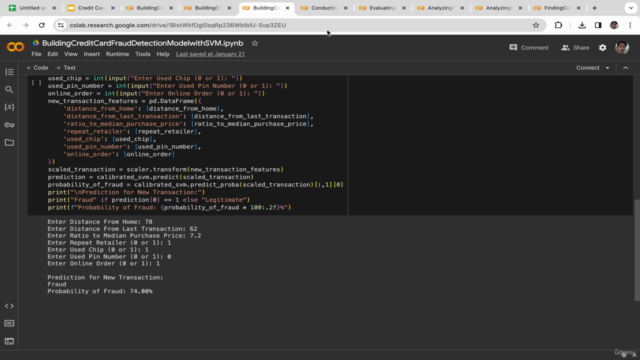Toggle the browser side panel icon
Screen dimensions: 640x360
click(598, 25)
